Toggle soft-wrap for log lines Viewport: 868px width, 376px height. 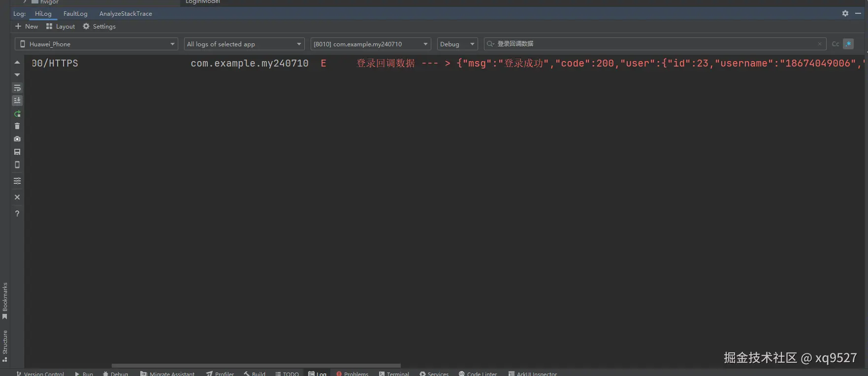17,88
